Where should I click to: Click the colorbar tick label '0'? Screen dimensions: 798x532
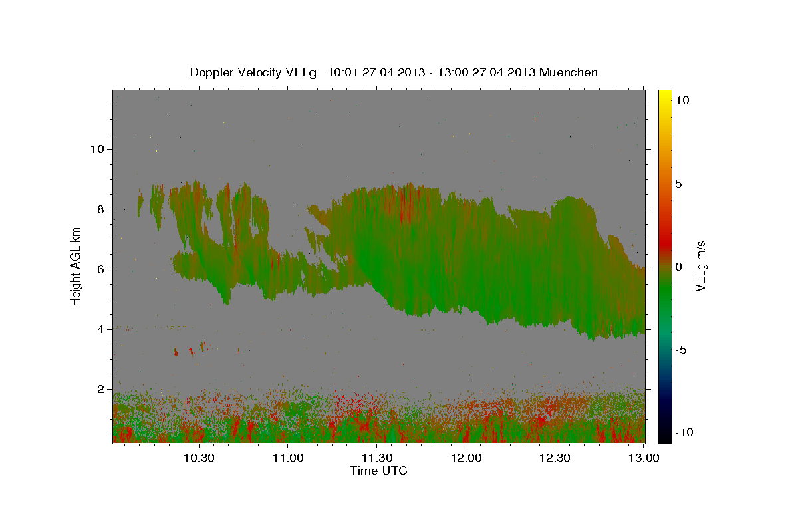tap(679, 267)
